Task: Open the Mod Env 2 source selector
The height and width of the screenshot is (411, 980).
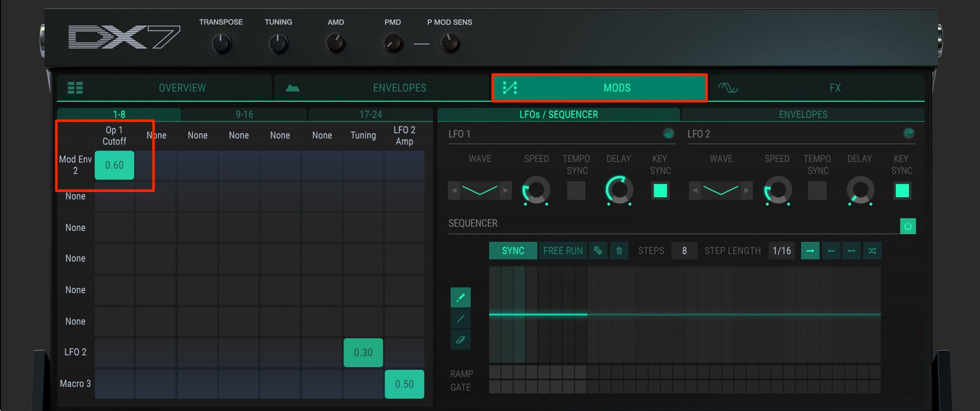Action: coord(76,165)
